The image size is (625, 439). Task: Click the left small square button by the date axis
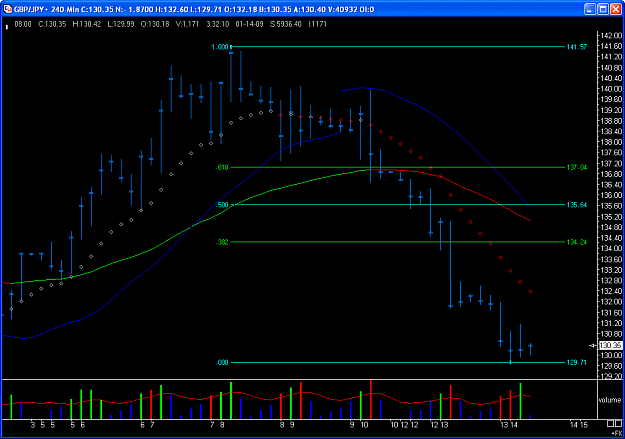(x=610, y=423)
